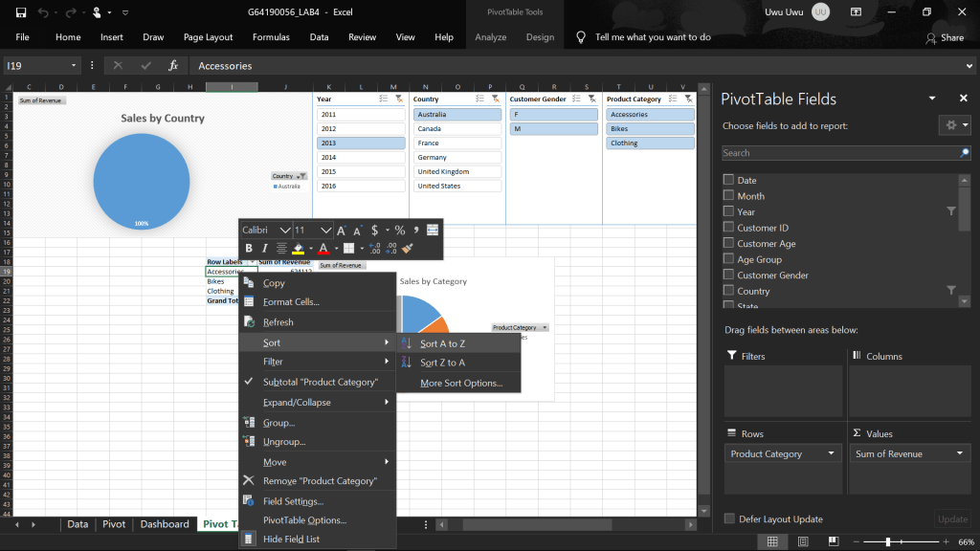Click Increase Font Size in mini toolbar

pyautogui.click(x=342, y=231)
